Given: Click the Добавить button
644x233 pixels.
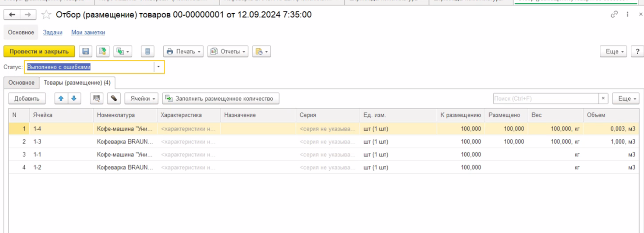Looking at the screenshot, I should pyautogui.click(x=27, y=99).
